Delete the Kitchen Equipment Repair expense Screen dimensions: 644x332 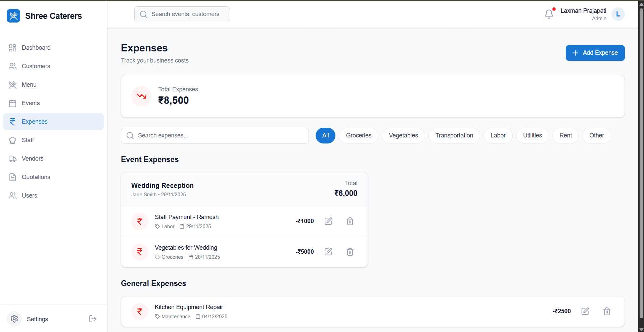coord(606,311)
